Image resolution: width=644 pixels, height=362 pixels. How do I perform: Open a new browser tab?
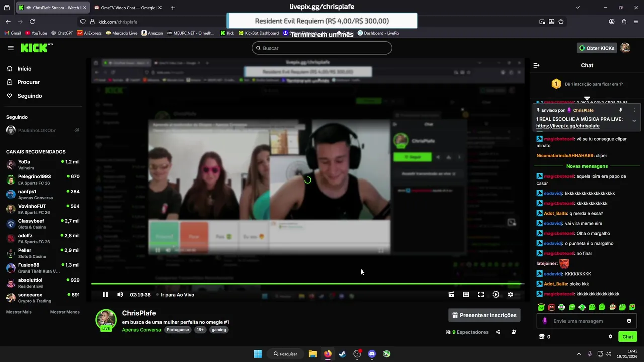click(x=173, y=8)
